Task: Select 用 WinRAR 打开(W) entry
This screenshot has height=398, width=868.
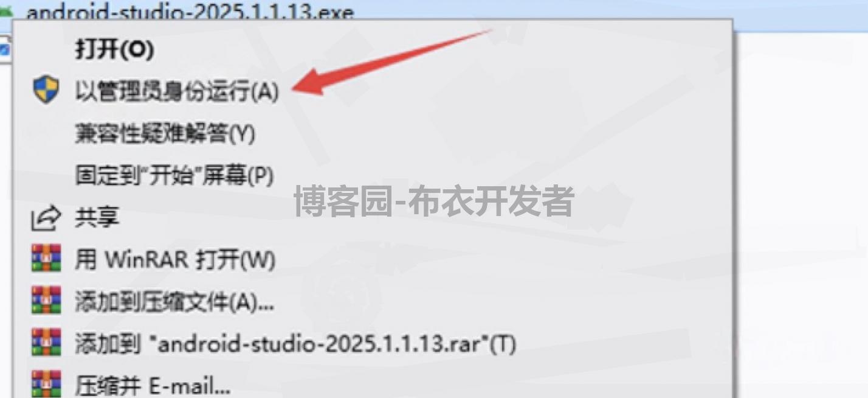Action: tap(175, 259)
